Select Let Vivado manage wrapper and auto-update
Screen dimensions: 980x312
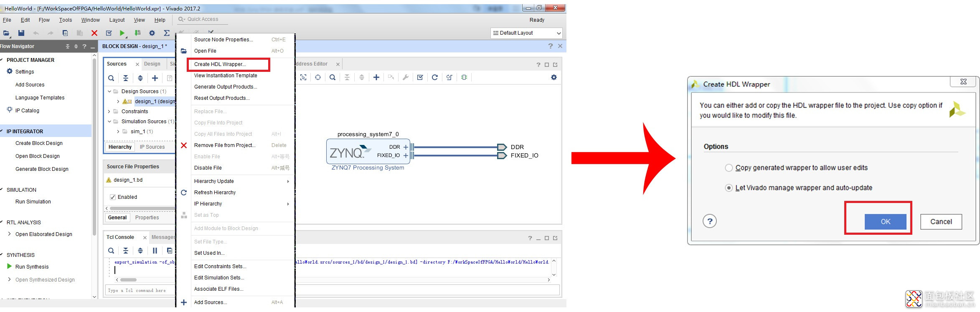click(729, 188)
